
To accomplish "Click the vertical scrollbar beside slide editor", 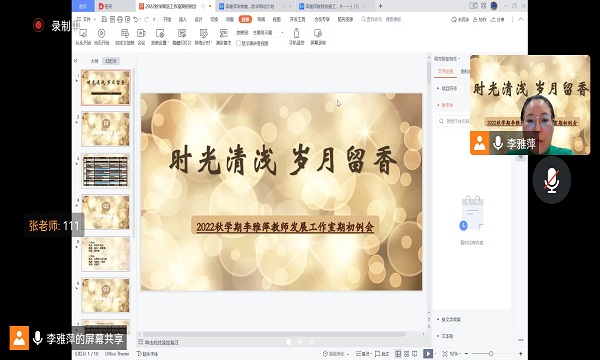I will [429, 73].
